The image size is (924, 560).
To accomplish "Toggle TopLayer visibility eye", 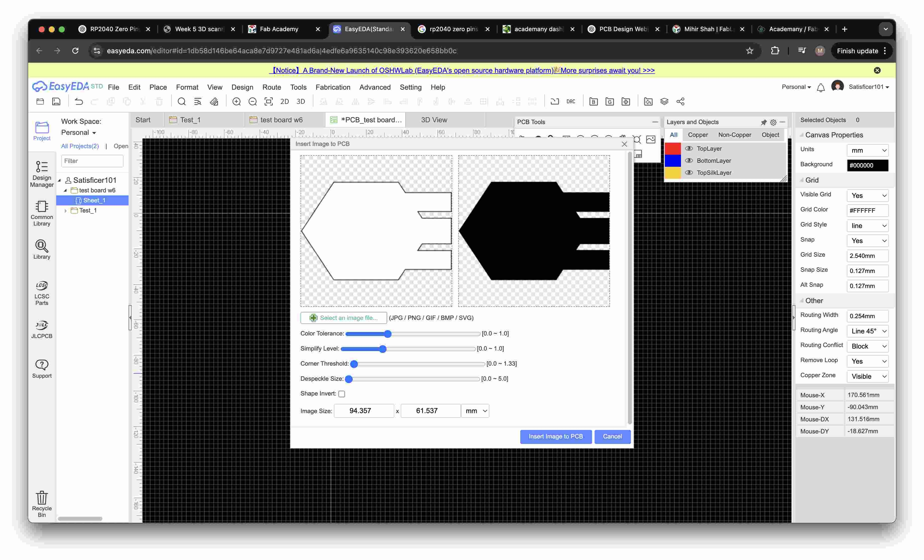I will coord(689,148).
